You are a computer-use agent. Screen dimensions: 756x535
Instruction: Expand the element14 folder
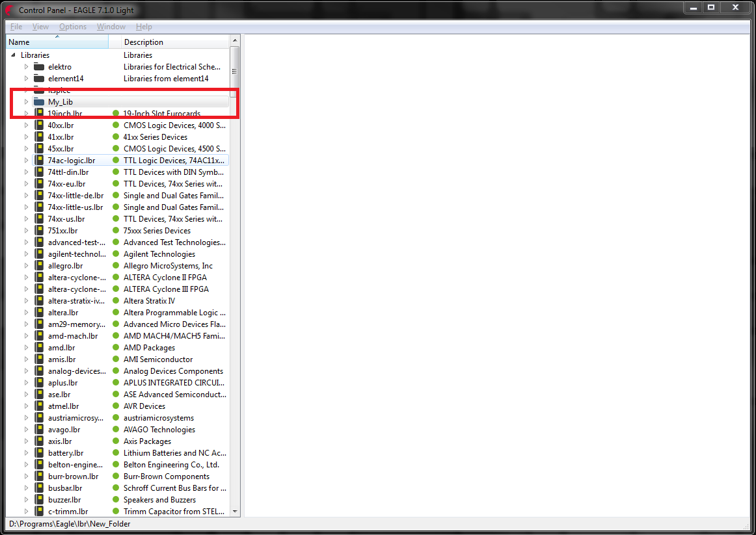pyautogui.click(x=26, y=78)
